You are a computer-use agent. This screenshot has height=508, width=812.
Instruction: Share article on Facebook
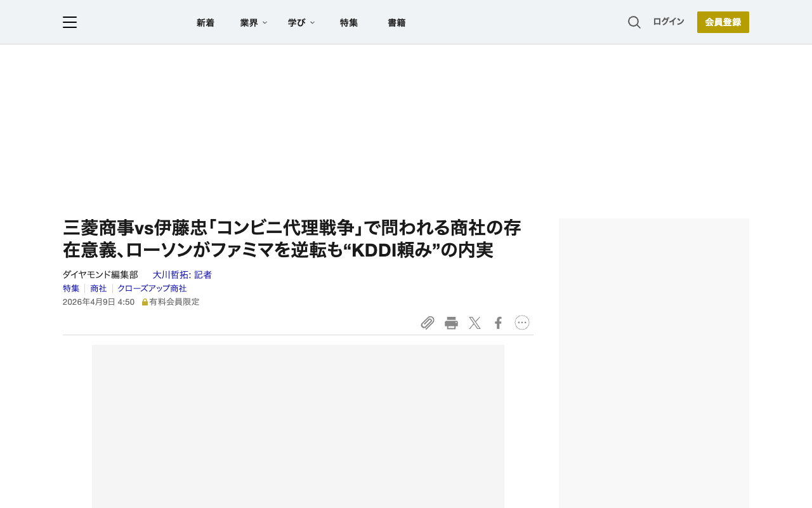pos(498,323)
